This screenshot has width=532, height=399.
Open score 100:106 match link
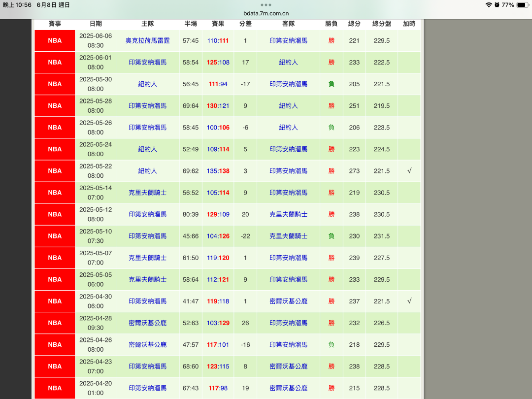coord(218,128)
